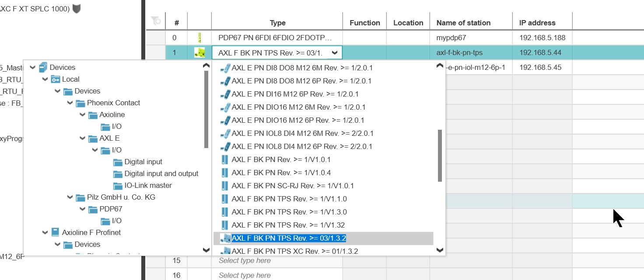Image resolution: width=644 pixels, height=280 pixels.
Task: Click IP address 192.168.5.45
Action: [540, 67]
